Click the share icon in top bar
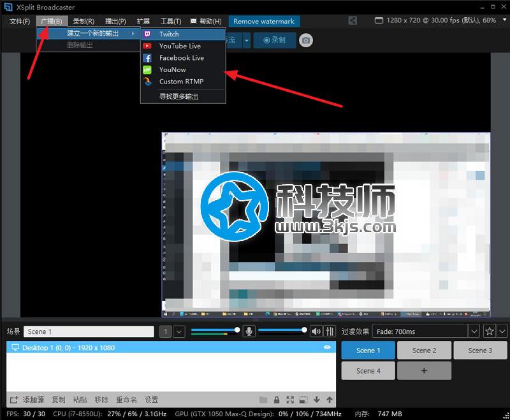 (x=353, y=21)
